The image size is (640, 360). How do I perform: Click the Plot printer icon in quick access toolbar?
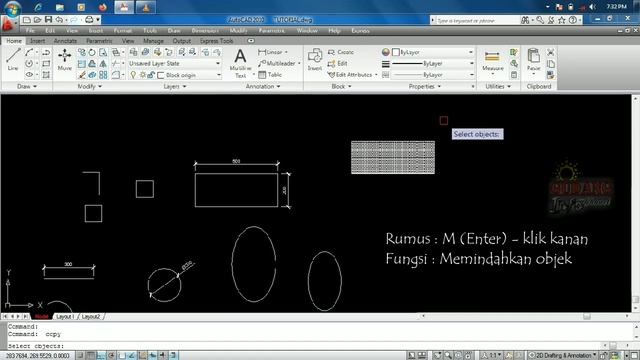coord(89,20)
